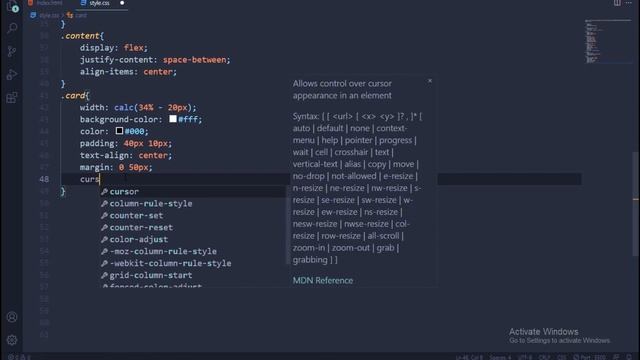Click the typed curs text on line 48
Image resolution: width=640 pixels, height=360 pixels.
(90, 179)
